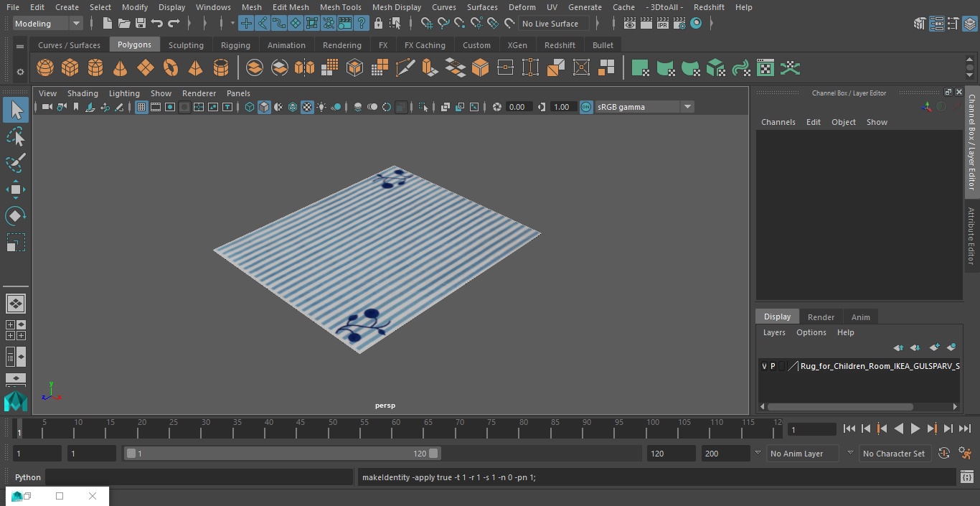This screenshot has height=506, width=980.
Task: Select the Scale tool in toolbox
Action: [x=16, y=243]
